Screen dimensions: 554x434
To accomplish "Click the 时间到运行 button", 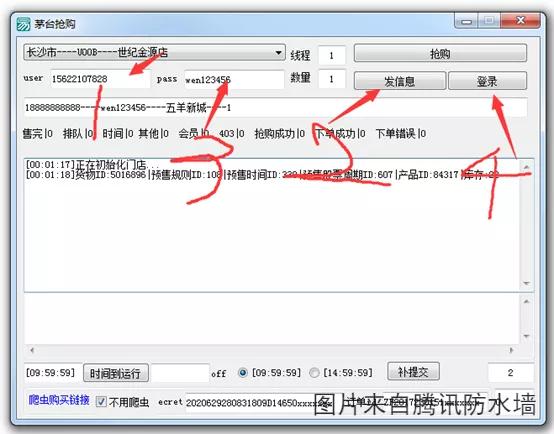I will tap(116, 373).
